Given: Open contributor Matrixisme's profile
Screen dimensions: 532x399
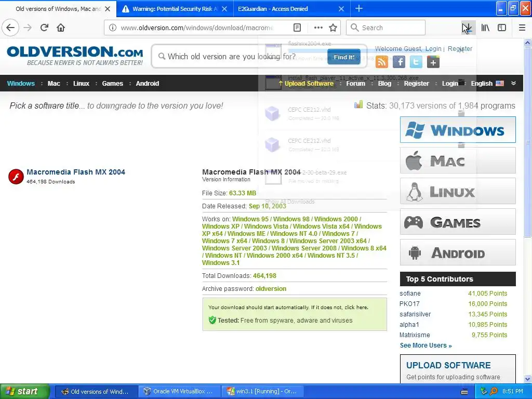Looking at the screenshot, I should [415, 335].
